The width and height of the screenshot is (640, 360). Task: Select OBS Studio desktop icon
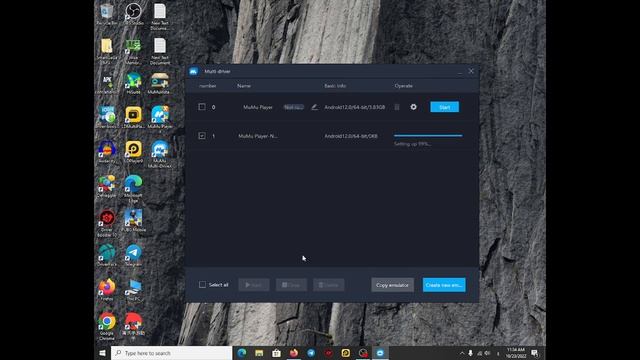(x=133, y=13)
